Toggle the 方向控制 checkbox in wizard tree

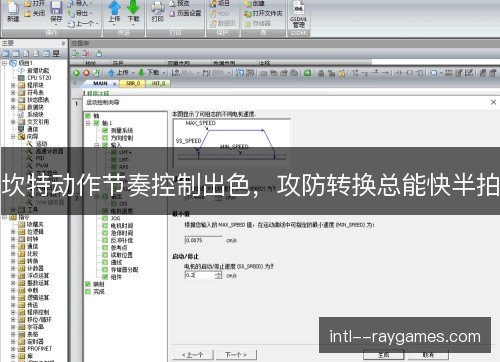click(x=105, y=138)
